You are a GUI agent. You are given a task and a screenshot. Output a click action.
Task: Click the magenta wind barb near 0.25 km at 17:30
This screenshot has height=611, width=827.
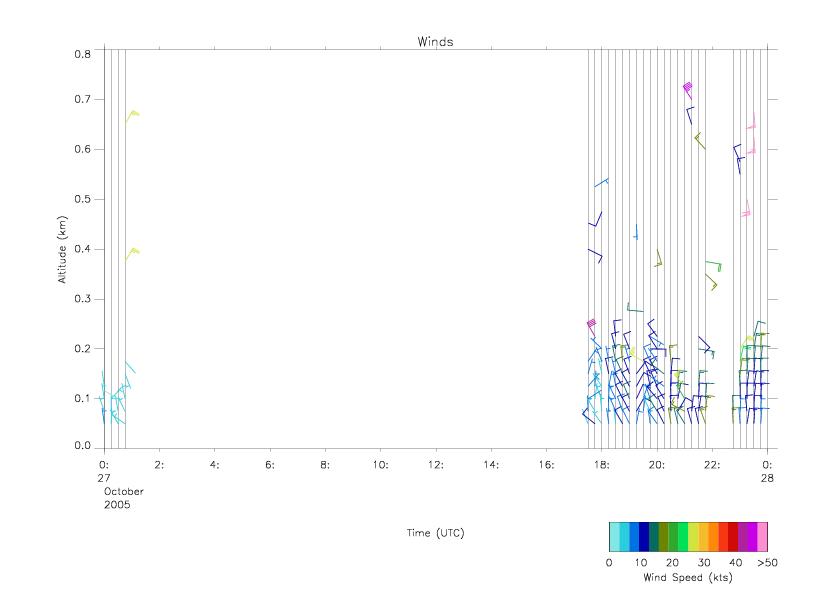[x=592, y=328]
